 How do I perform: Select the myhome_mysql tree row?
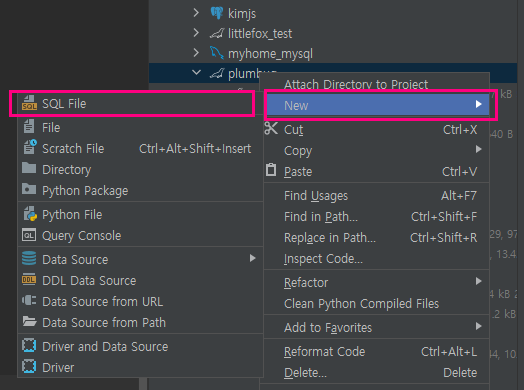333,53
